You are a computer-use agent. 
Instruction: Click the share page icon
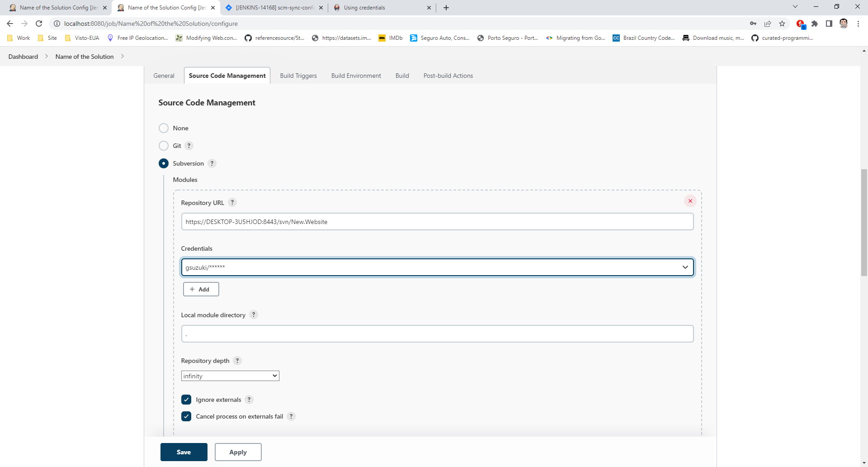pos(768,24)
